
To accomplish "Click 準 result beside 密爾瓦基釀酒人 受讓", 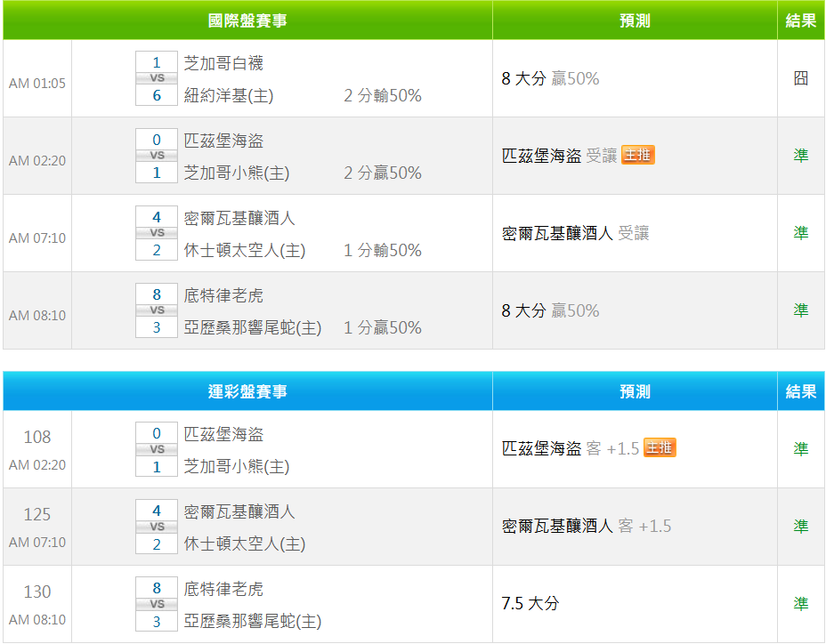I will click(801, 233).
